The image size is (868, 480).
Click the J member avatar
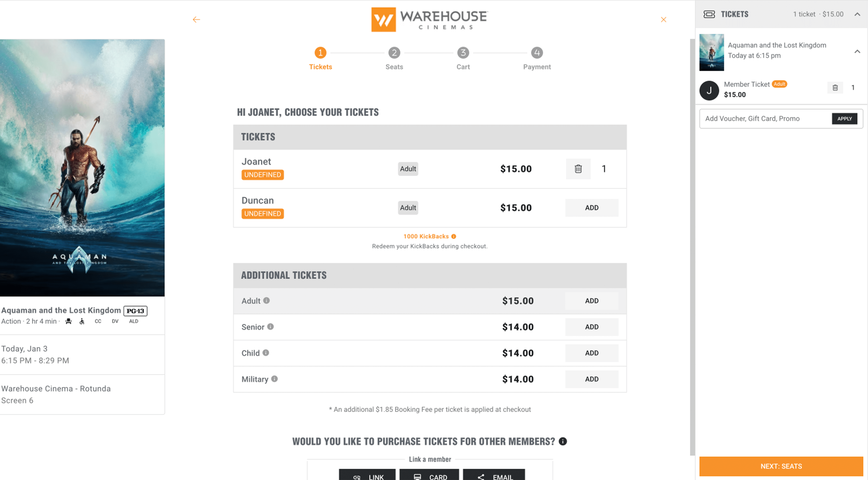[x=709, y=90]
